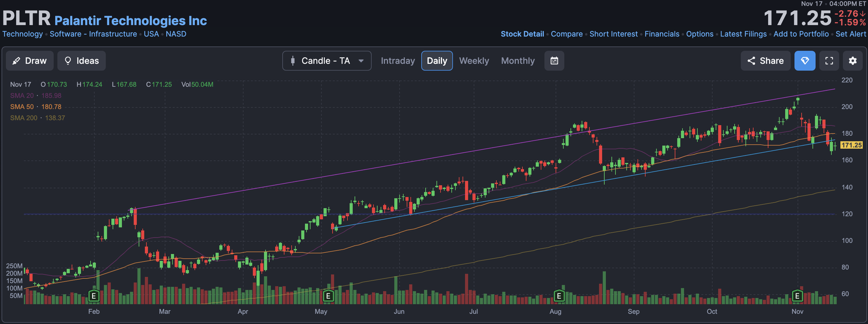This screenshot has width=868, height=324.
Task: Open the NASD exchange link
Action: pos(176,34)
